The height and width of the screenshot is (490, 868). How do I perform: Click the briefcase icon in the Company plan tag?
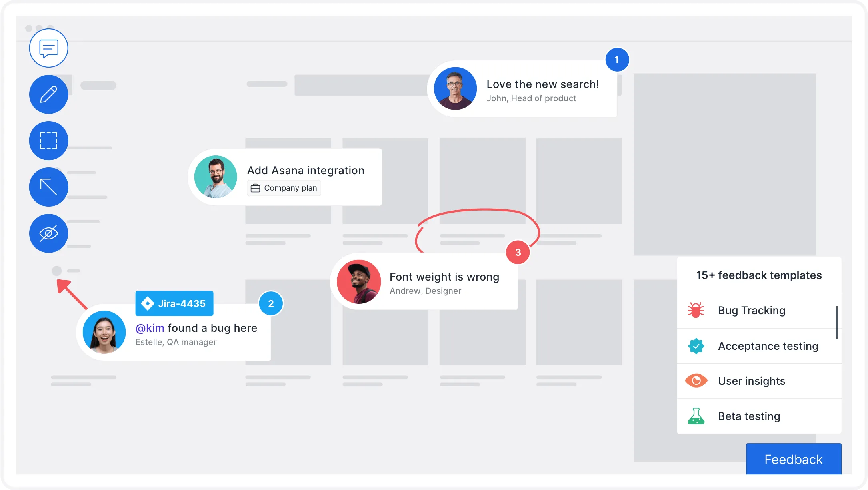coord(255,188)
